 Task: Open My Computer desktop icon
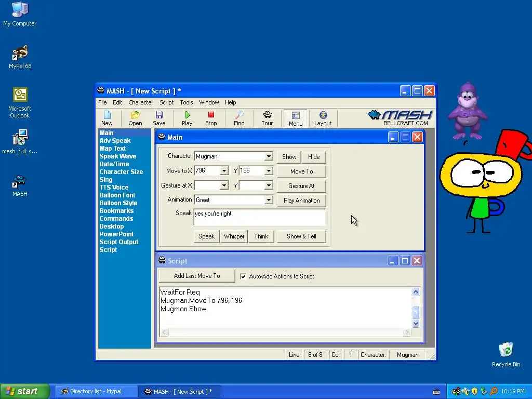coord(20,14)
